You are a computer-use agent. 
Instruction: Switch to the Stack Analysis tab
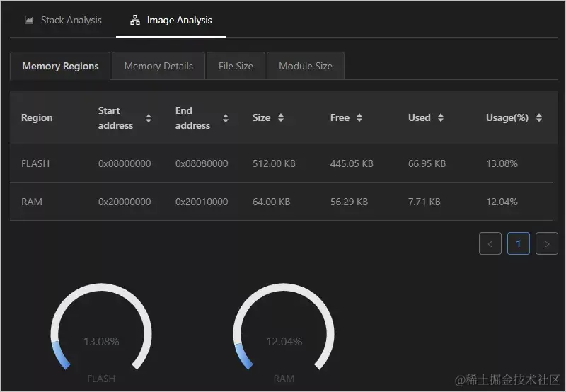click(63, 21)
